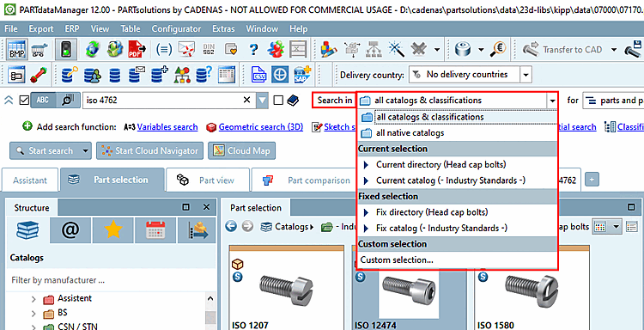Viewport: 644px width, 330px height.
Task: Click the red bolt connector icon
Action: point(39,75)
